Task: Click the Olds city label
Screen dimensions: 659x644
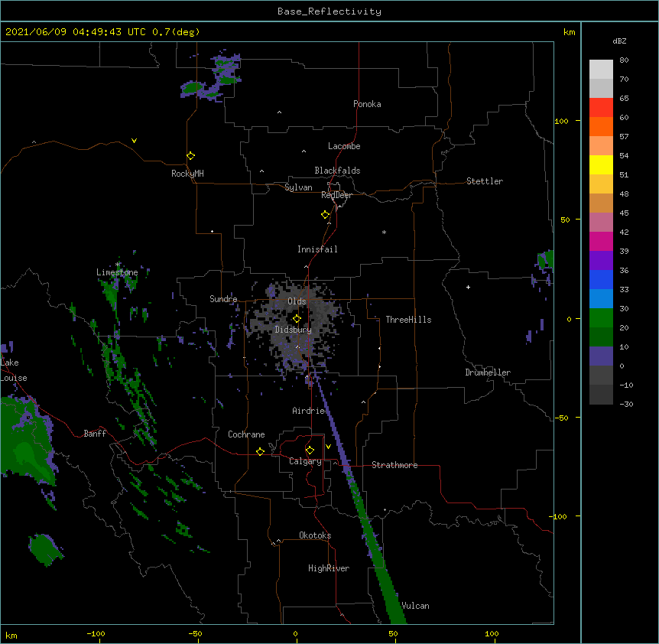Action: (297, 301)
